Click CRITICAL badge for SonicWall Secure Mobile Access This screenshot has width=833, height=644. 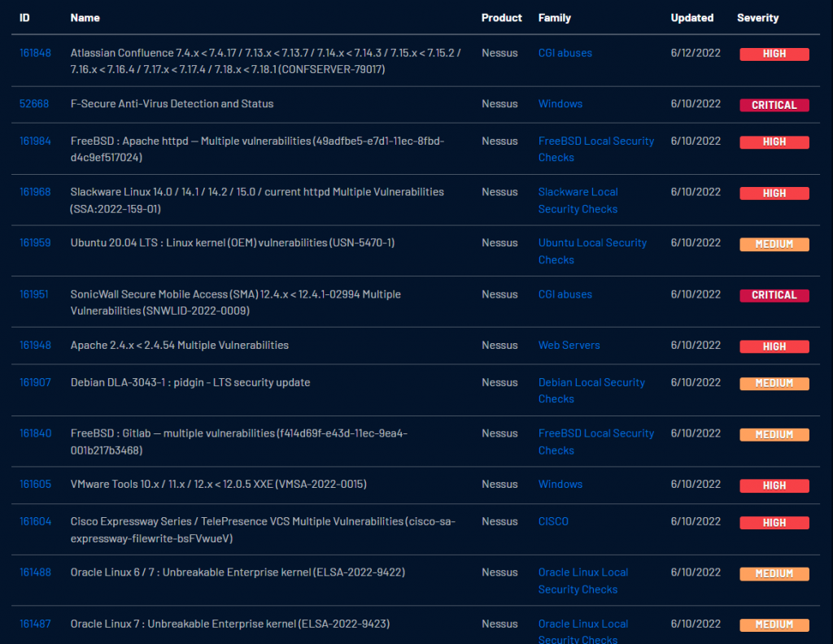pos(774,295)
